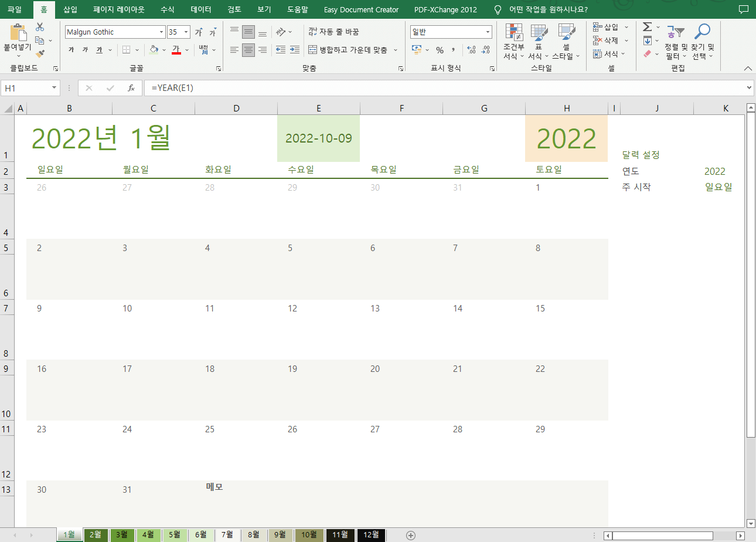756x542 pixels.
Task: Click the accounting number format icon
Action: [417, 50]
